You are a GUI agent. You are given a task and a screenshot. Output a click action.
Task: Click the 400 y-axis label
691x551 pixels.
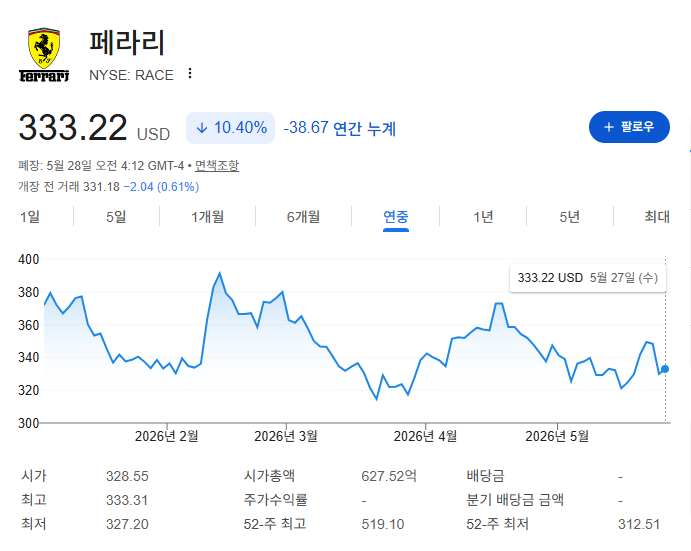[29, 259]
